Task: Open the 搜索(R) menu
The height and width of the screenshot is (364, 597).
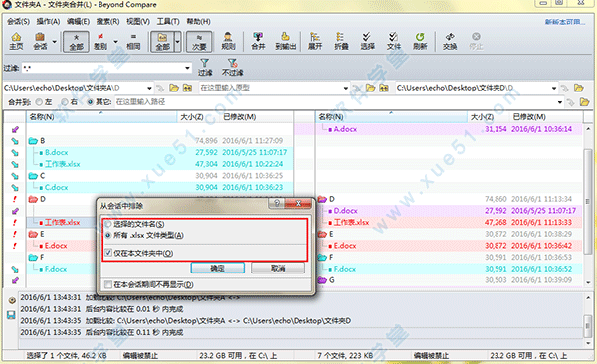Action: [x=107, y=21]
